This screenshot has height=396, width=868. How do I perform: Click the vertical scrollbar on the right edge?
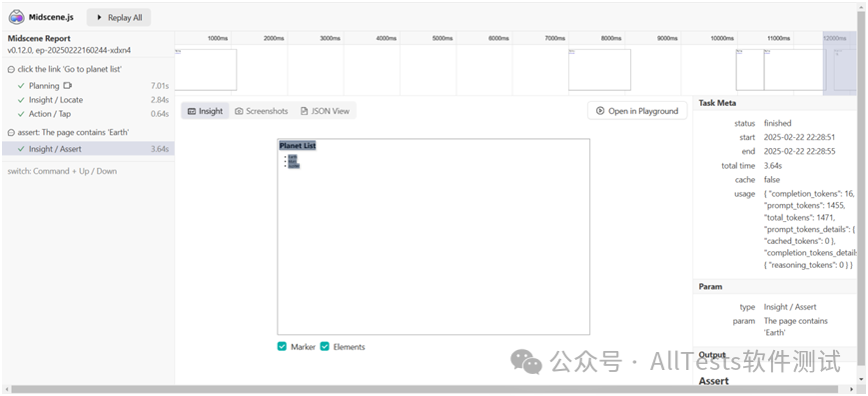pos(861,188)
